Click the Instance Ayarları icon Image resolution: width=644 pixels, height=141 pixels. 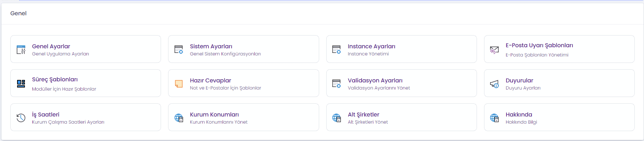pyautogui.click(x=337, y=50)
